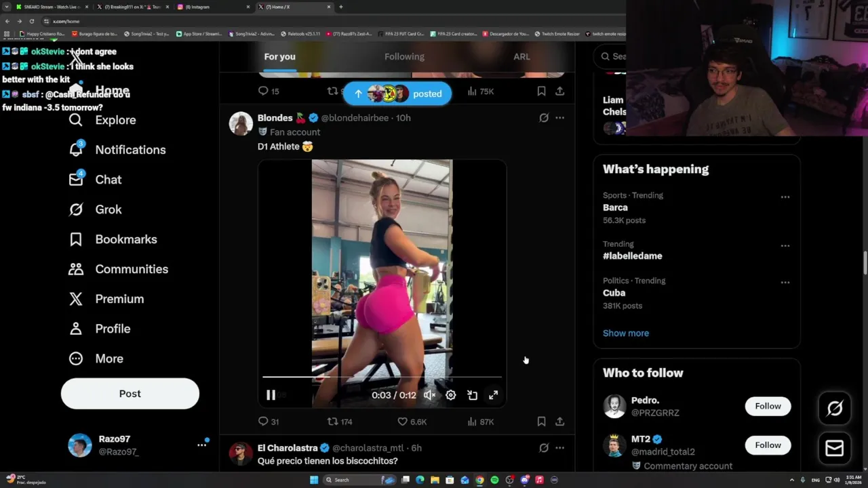
Task: Open Twitch Emote Resizer bookmark
Action: pyautogui.click(x=559, y=33)
